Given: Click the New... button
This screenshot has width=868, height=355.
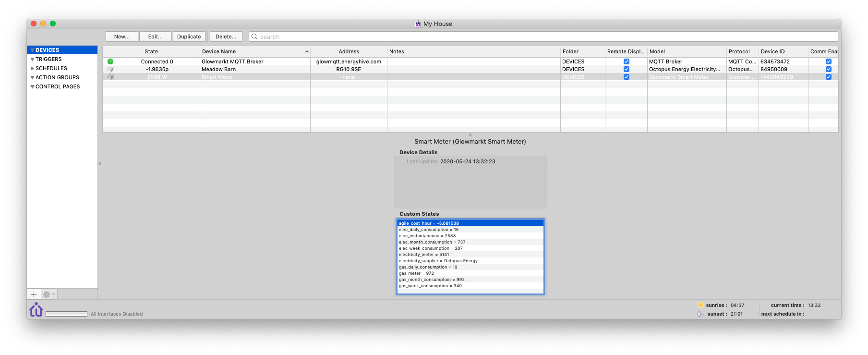Looking at the screenshot, I should coord(122,37).
